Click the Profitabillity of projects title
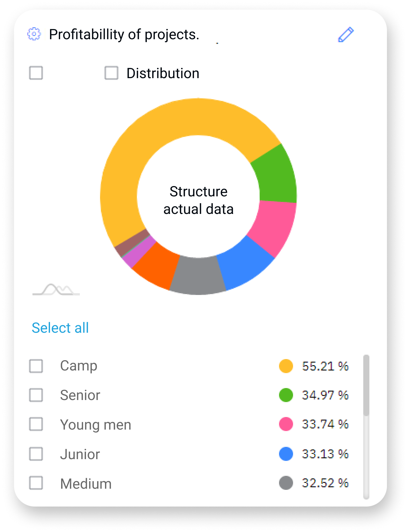The image size is (408, 532). (124, 35)
